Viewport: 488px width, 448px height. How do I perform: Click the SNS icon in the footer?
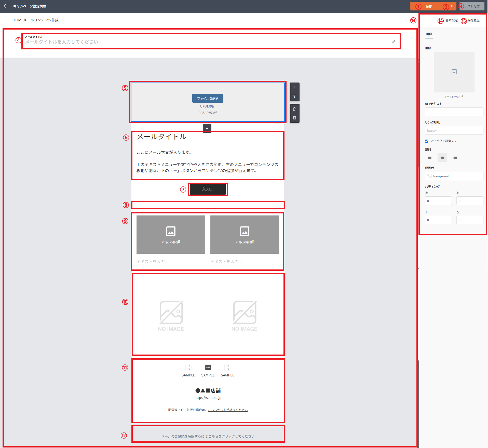208,368
